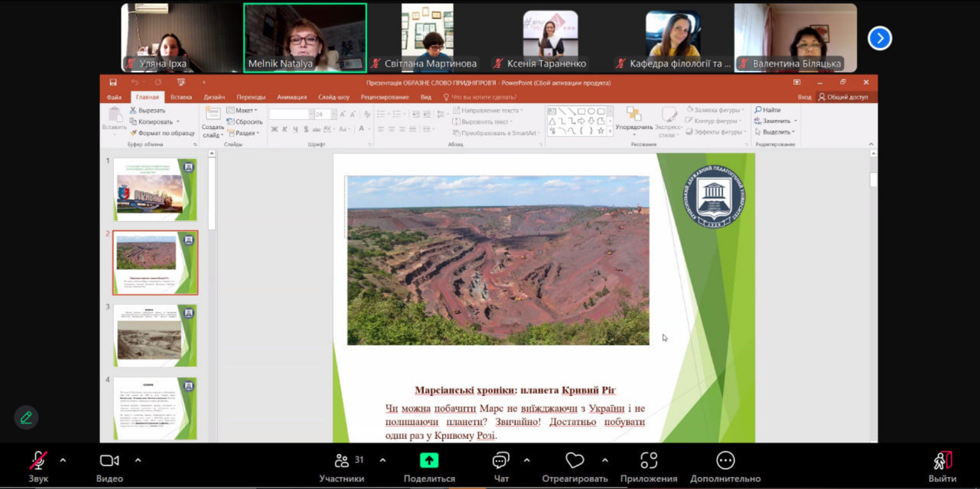The height and width of the screenshot is (489, 980).
Task: Expand the Заменить replace dropdown arrow
Action: pyautogui.click(x=795, y=121)
